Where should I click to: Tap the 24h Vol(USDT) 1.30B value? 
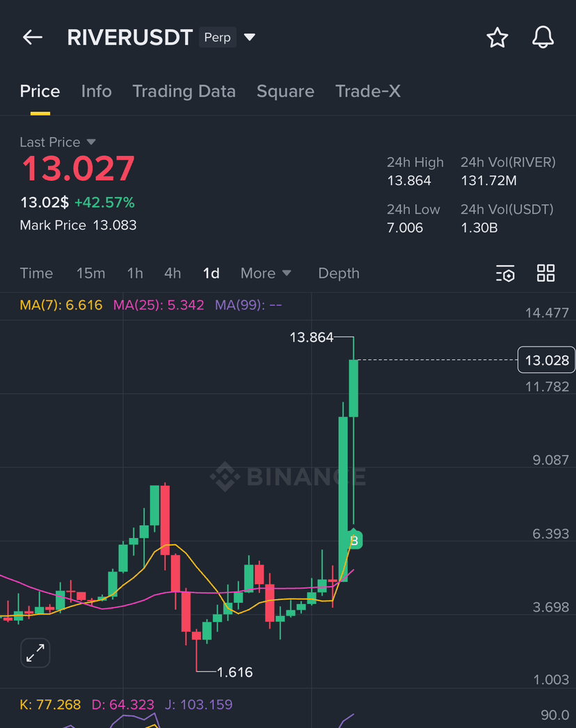click(x=479, y=228)
